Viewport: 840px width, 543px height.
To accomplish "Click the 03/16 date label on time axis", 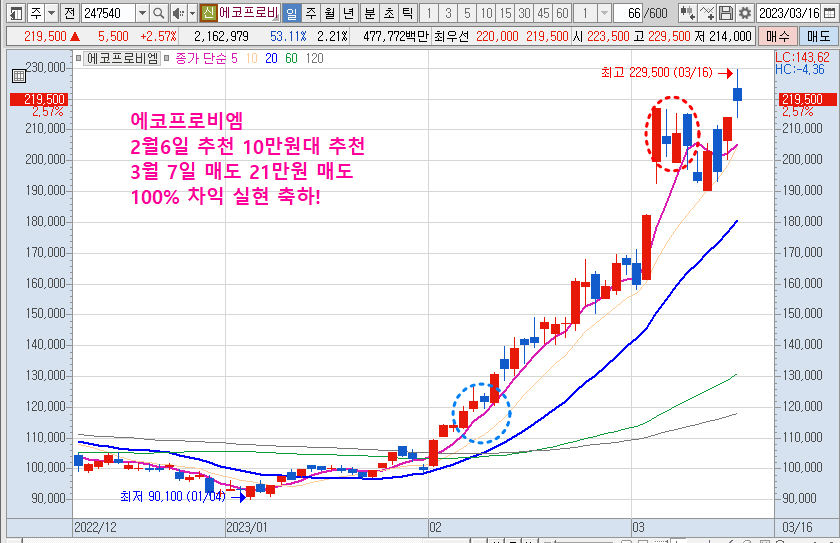I will click(x=797, y=527).
